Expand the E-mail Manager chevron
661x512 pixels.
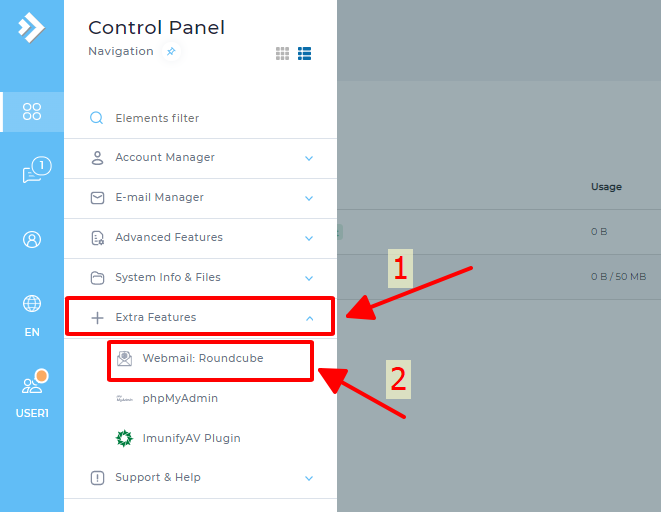pos(309,198)
